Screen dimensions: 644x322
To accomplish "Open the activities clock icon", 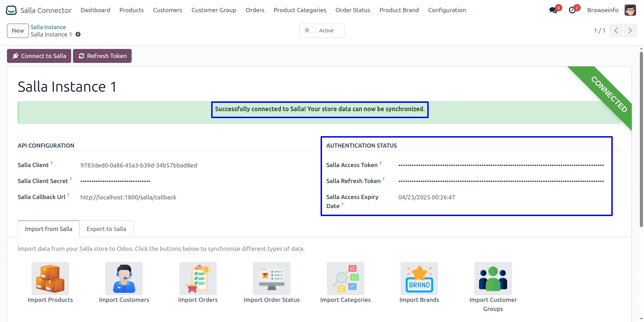I will (x=572, y=10).
